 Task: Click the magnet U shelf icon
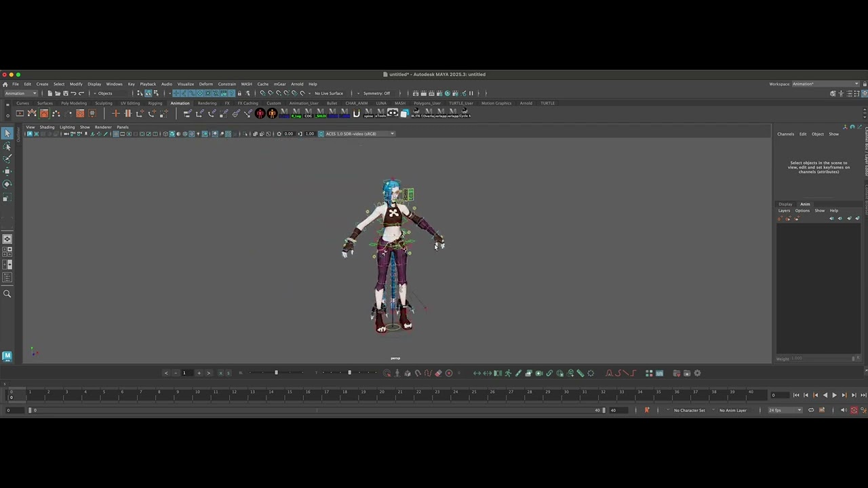point(356,114)
